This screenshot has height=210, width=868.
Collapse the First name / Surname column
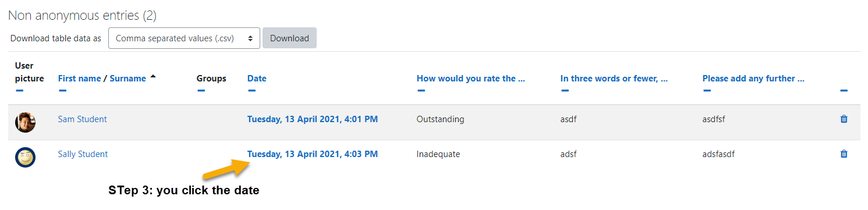62,91
